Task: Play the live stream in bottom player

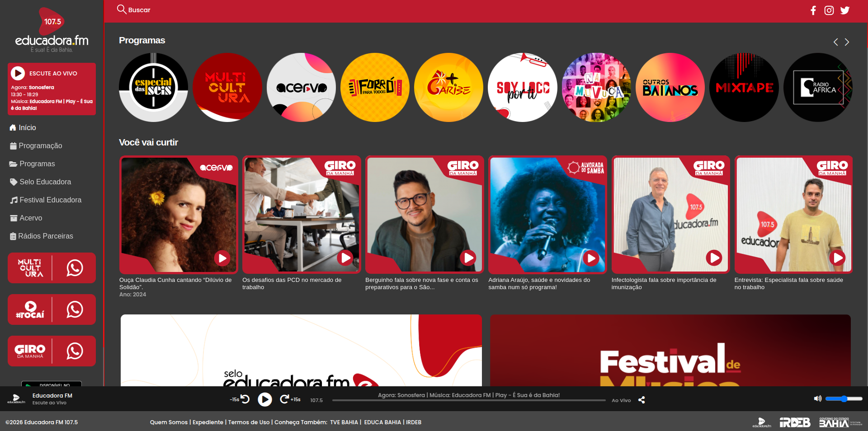Action: click(265, 399)
